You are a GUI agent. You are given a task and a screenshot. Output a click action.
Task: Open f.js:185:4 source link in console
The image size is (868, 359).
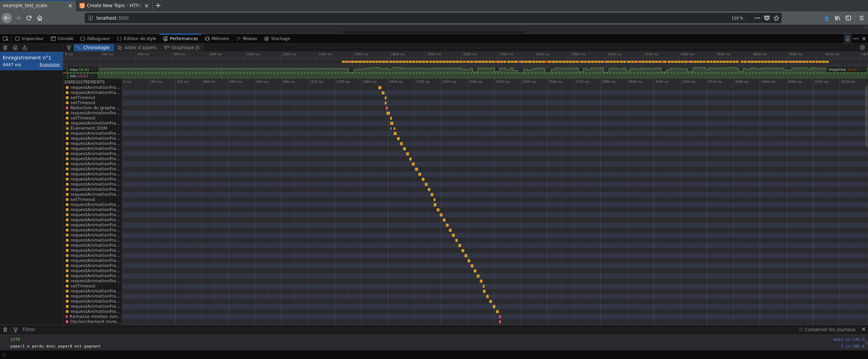[852, 346]
